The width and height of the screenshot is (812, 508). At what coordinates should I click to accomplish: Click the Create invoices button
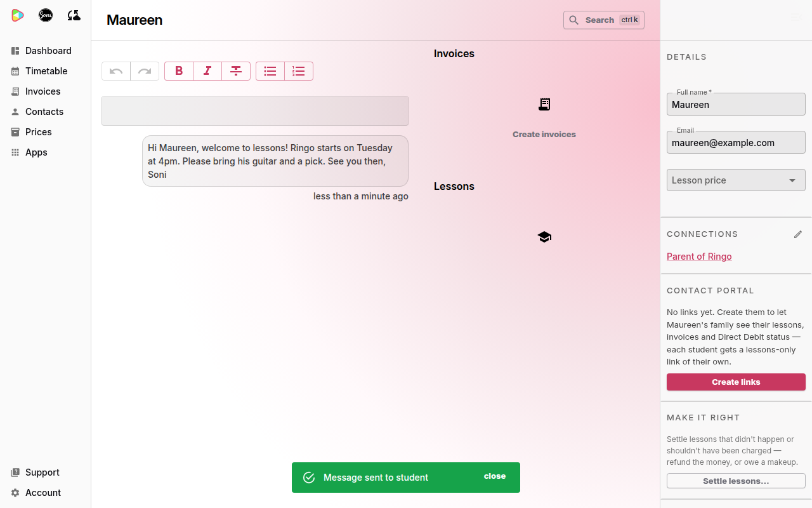pyautogui.click(x=544, y=135)
